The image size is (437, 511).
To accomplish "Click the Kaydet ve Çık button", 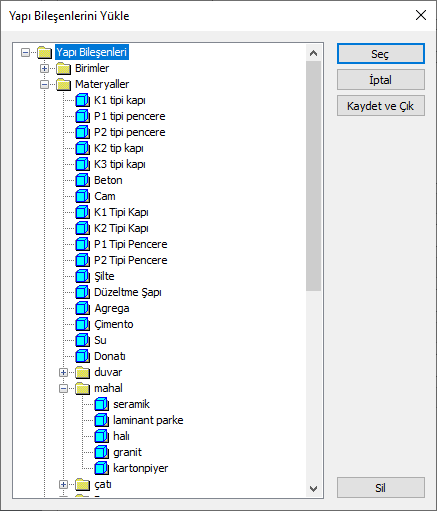I will [381, 106].
